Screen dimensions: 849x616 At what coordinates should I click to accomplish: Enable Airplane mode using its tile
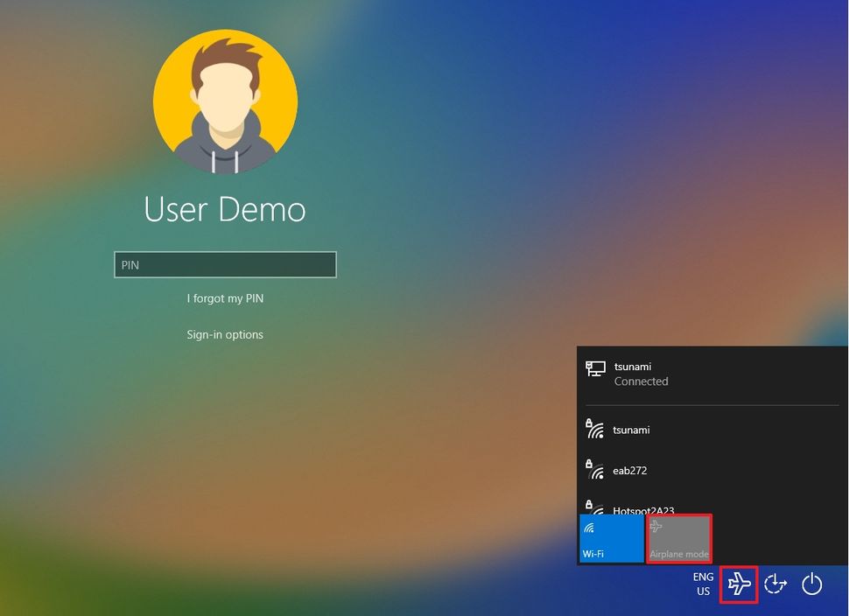[679, 539]
